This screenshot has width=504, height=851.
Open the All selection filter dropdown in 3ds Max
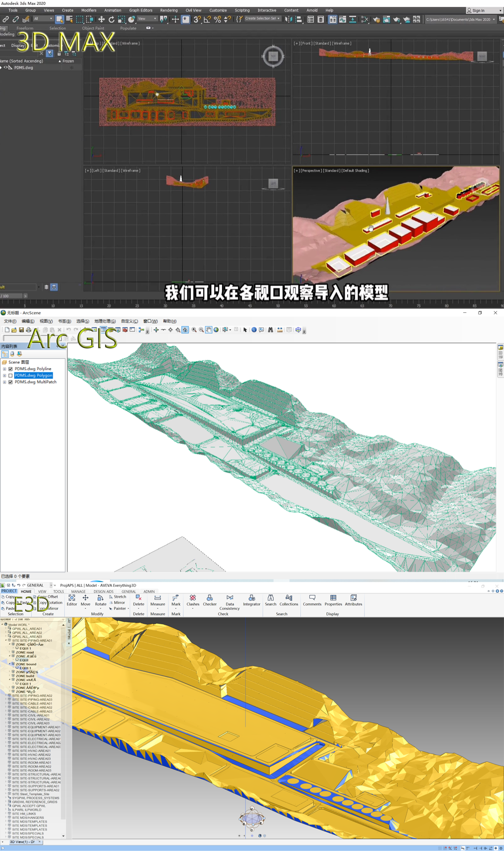pyautogui.click(x=43, y=19)
